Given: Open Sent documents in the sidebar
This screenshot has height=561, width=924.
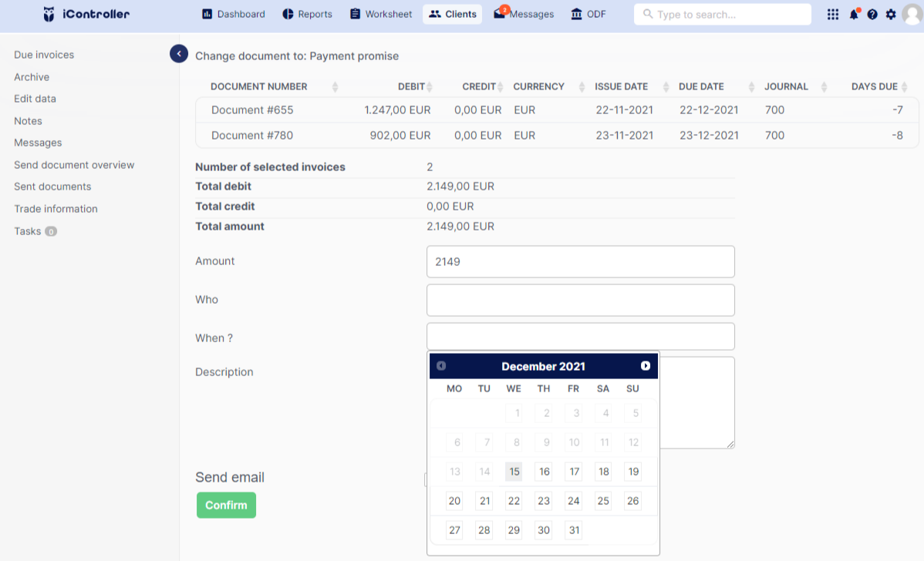Looking at the screenshot, I should [x=52, y=186].
